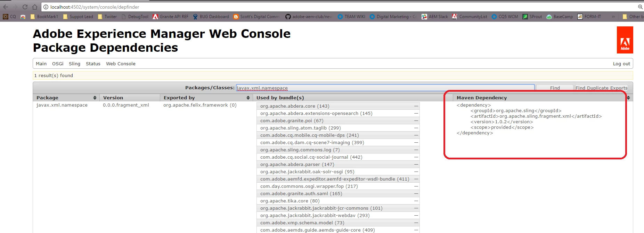Collapse the cq-mobile-dps (241) row

coord(416,135)
